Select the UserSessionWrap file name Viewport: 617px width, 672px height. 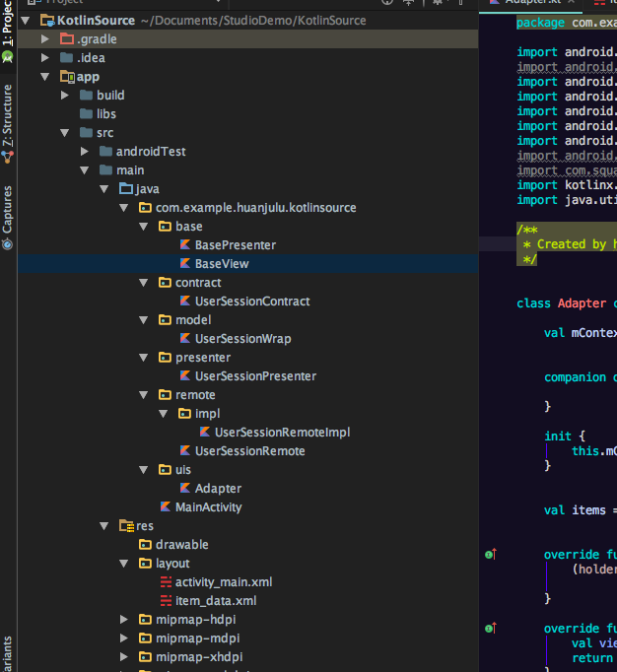tap(243, 339)
